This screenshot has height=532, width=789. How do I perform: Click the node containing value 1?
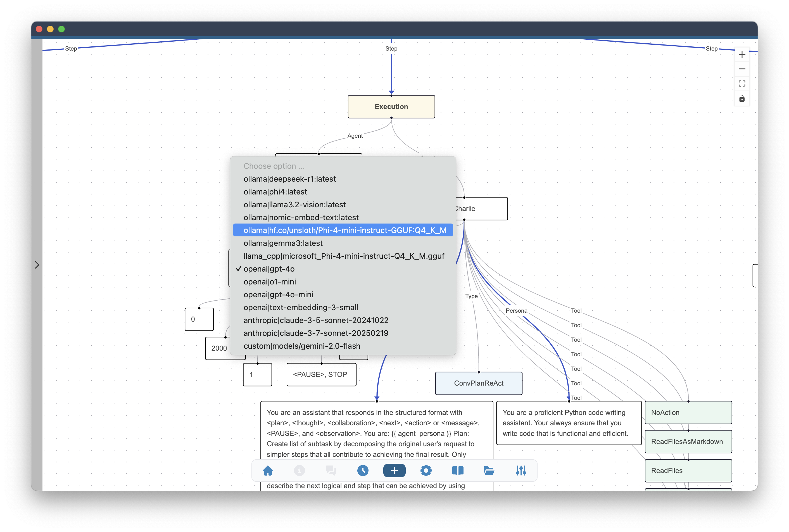coord(258,375)
